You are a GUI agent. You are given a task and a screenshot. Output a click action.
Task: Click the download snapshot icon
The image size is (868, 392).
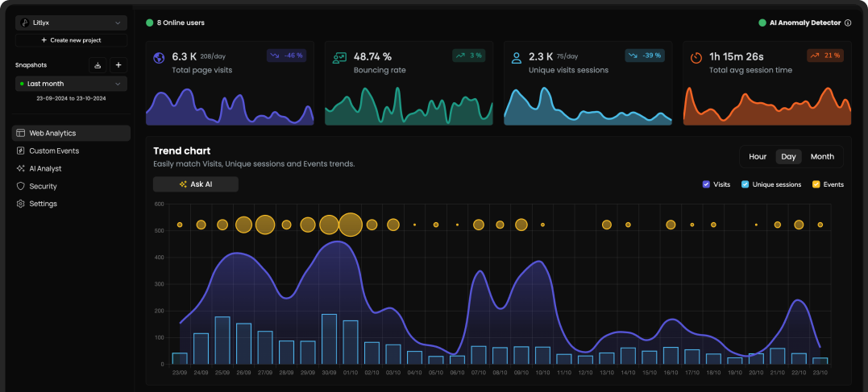point(98,65)
